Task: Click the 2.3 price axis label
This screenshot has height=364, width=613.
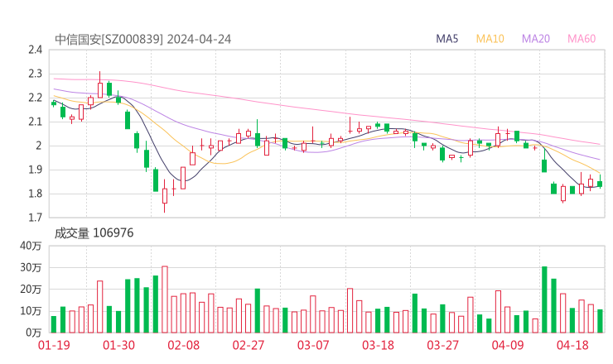Action: click(35, 74)
